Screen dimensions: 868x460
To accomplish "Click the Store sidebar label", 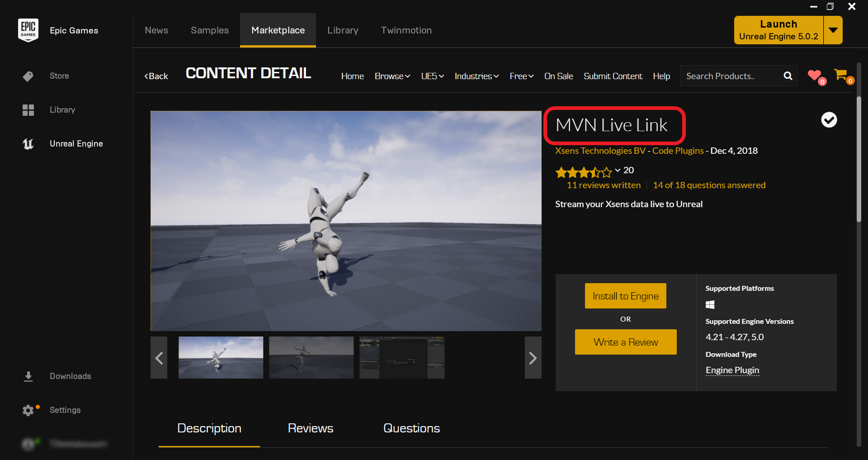I will pos(59,76).
